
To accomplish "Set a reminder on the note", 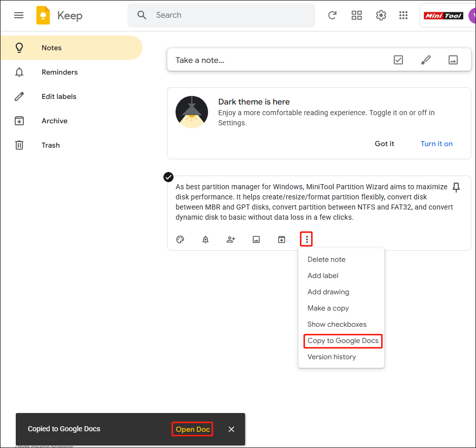I will [x=206, y=239].
